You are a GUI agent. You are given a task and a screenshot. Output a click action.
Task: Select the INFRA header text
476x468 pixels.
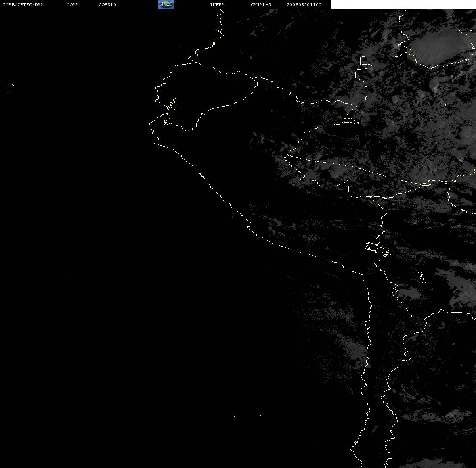point(217,4)
